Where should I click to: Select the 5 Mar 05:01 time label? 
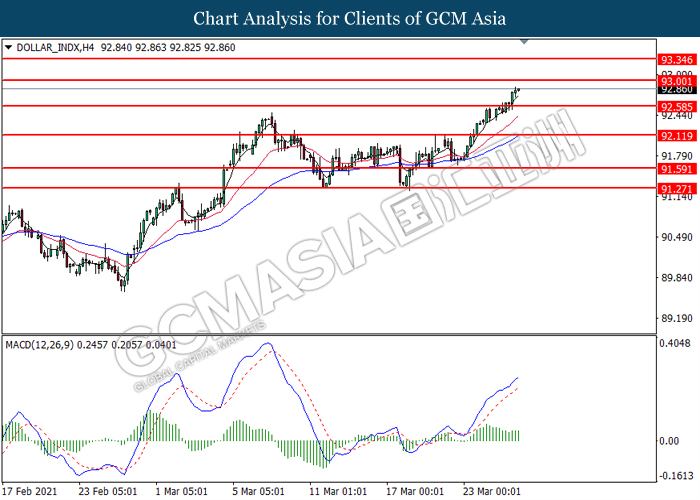tap(258, 491)
